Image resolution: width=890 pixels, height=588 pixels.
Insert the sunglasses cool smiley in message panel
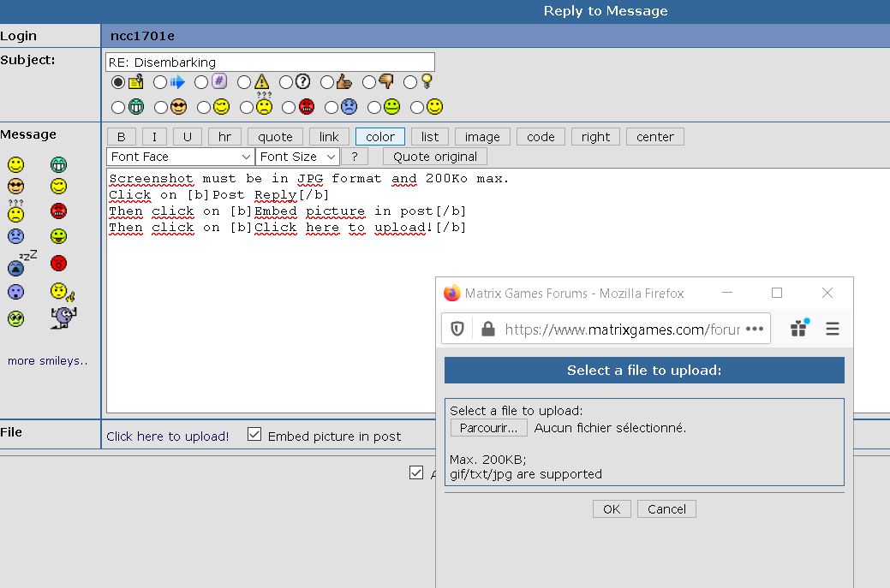tap(16, 187)
